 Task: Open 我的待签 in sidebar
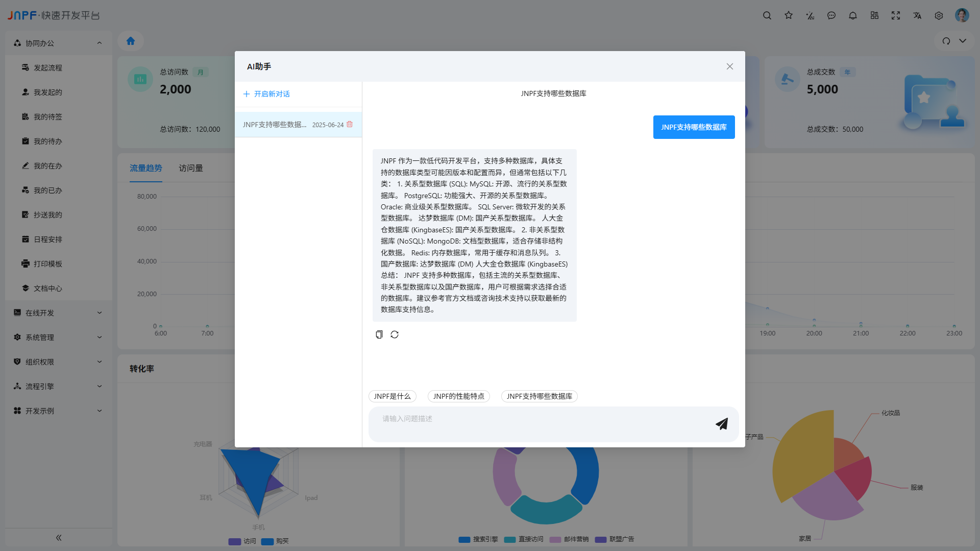coord(59,117)
